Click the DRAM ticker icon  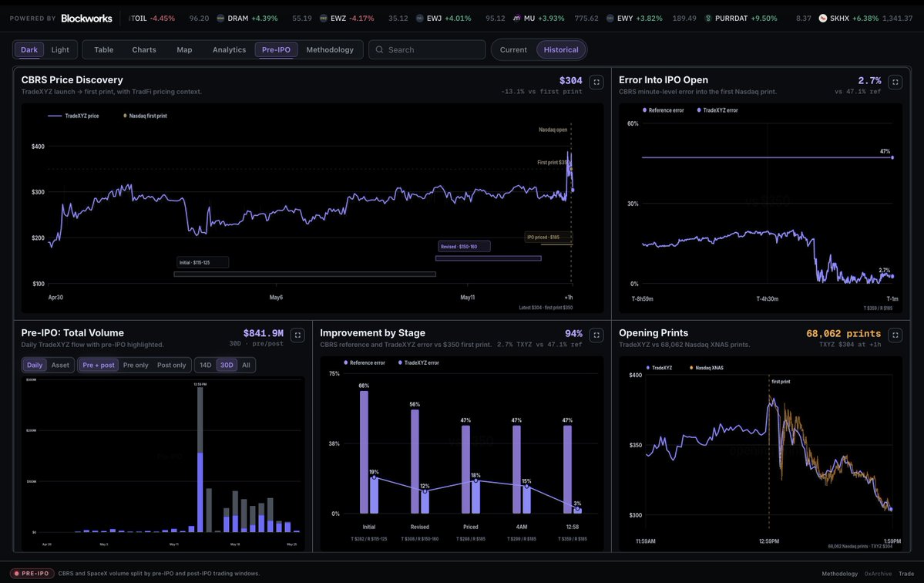coord(220,19)
